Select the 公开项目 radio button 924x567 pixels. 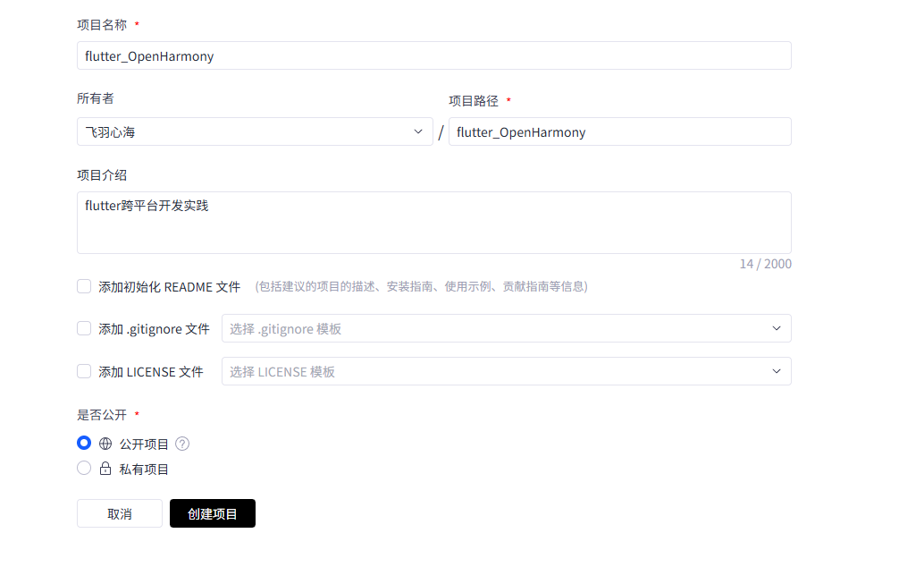point(84,443)
